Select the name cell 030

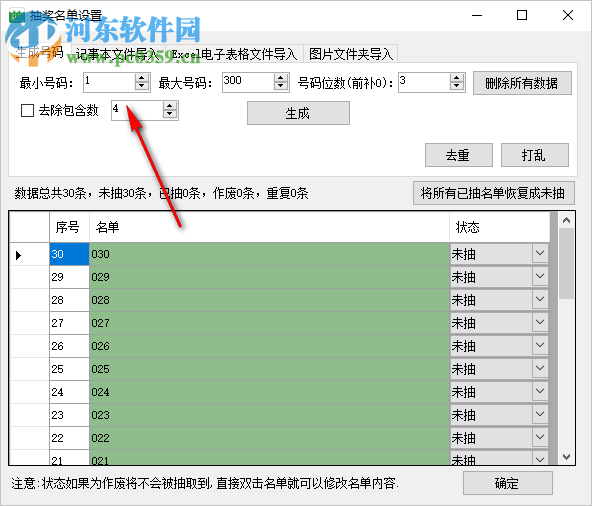(x=269, y=254)
